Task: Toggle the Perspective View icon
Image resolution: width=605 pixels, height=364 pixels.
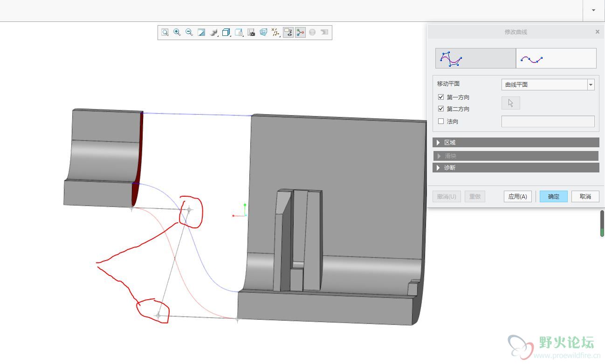Action: (263, 32)
